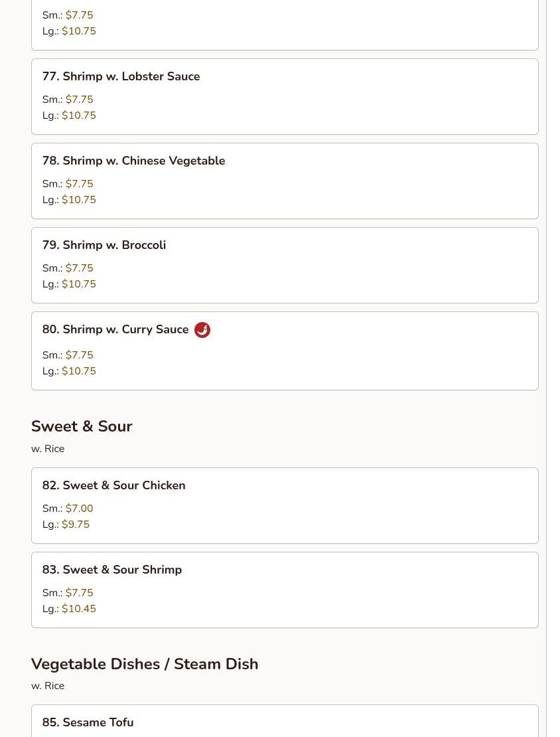Image resolution: width=560 pixels, height=737 pixels.
Task: Click the partially visible menu card at top
Action: [285, 25]
